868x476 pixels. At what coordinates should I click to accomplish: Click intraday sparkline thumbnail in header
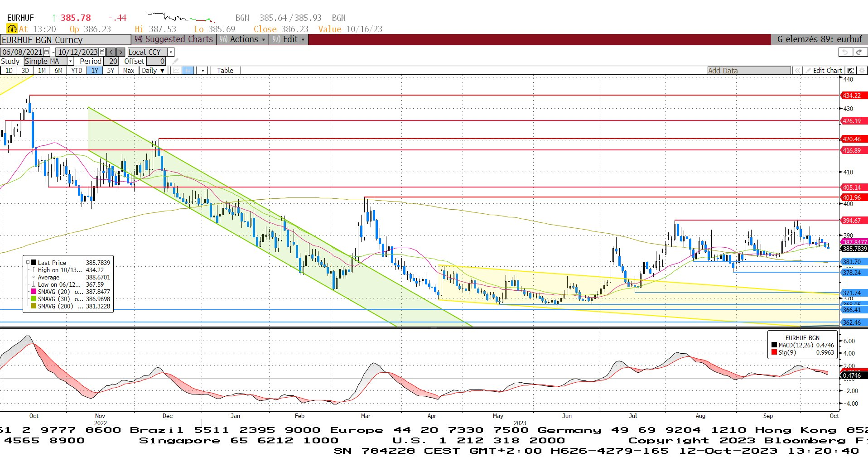pyautogui.click(x=181, y=18)
